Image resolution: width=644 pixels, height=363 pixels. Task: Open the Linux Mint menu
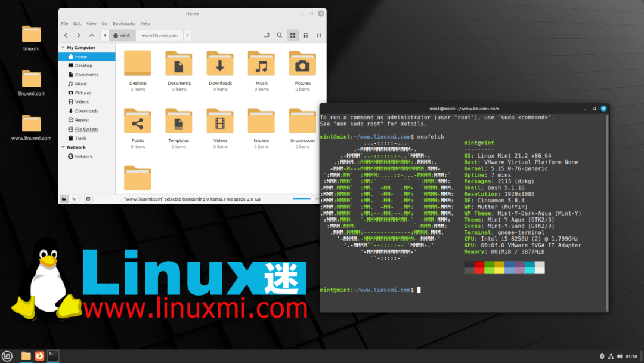tap(8, 355)
